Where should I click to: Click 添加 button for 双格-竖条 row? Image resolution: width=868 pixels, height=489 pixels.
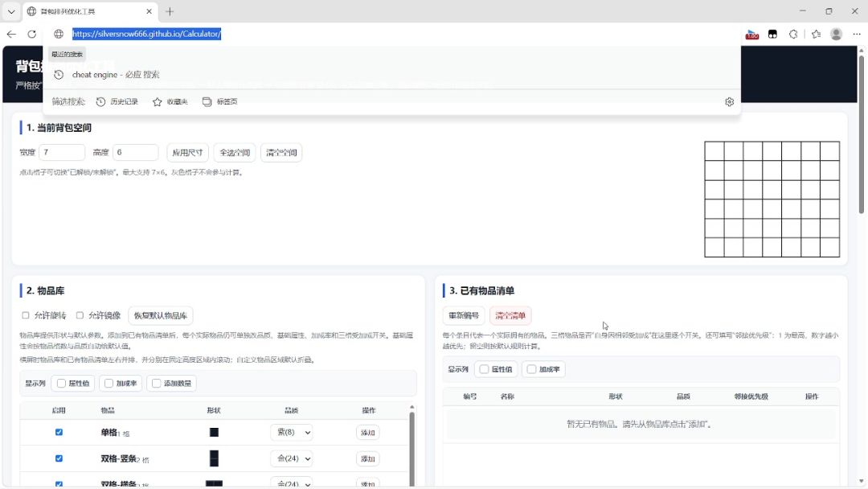367,458
